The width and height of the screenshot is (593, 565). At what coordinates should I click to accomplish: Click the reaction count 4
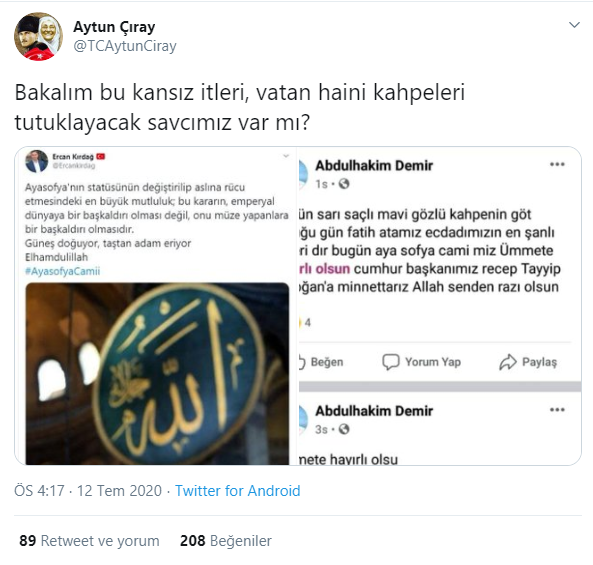tap(307, 323)
